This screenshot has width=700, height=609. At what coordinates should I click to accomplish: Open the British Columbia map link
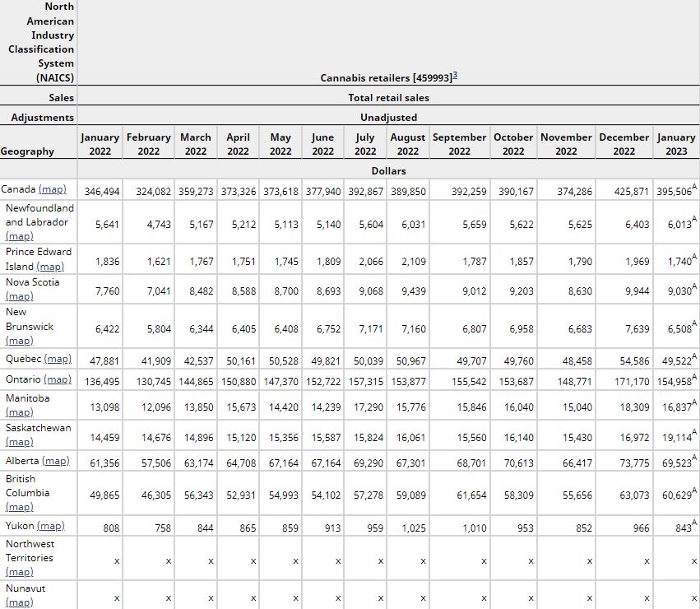click(20, 507)
